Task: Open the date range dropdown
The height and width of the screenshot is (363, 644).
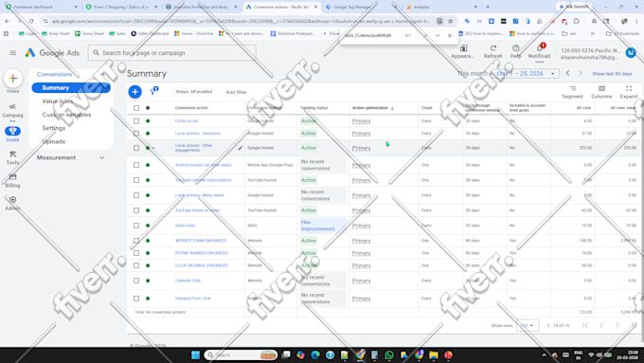Action: [527, 73]
